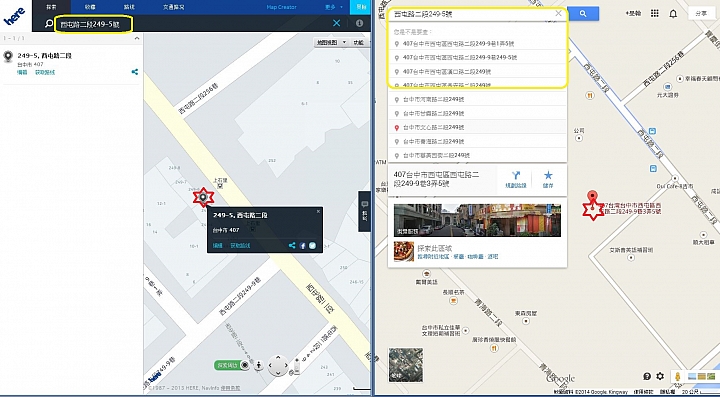720x397 pixels.
Task: Select suggestion 台中市青海路二段249號
Action: coord(478,141)
